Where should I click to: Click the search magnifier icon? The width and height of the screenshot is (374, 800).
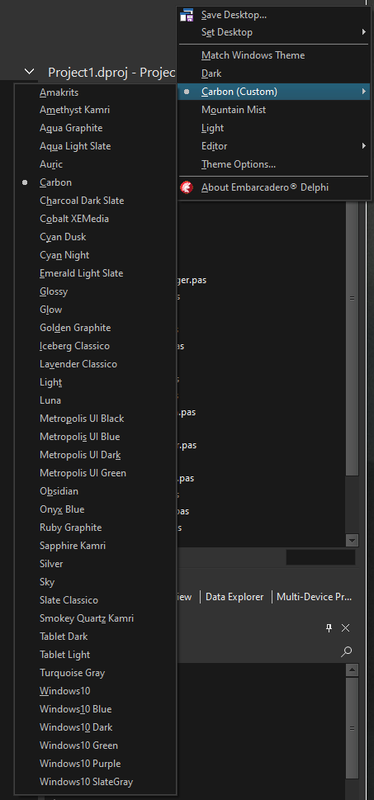(346, 652)
